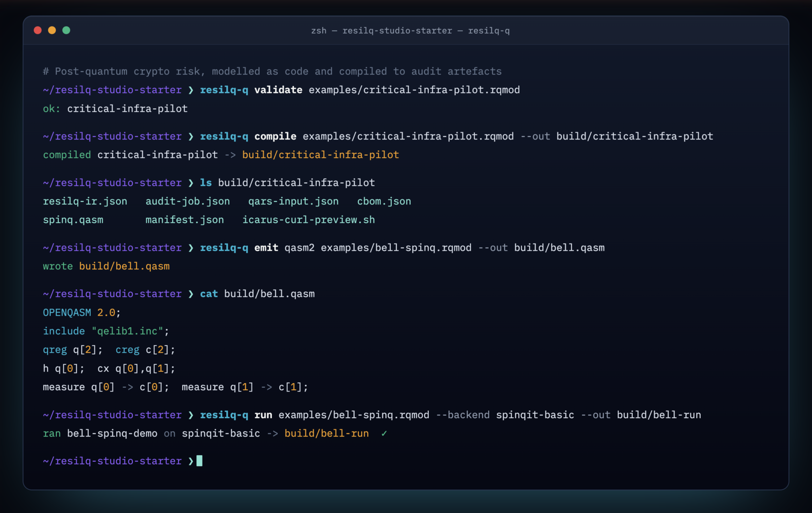Click 'examples/bell-spinq.rqmod' in the emit command

click(396, 248)
